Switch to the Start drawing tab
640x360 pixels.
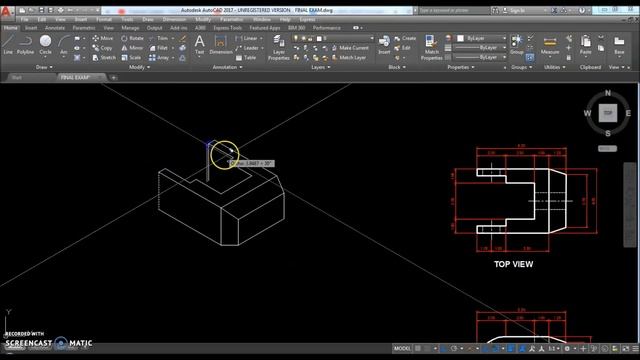point(17,77)
